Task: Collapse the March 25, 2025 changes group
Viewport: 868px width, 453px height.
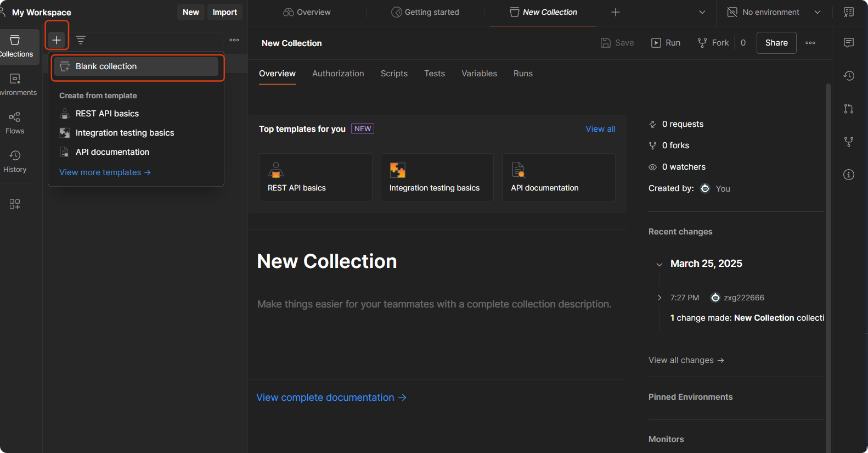Action: pos(659,264)
